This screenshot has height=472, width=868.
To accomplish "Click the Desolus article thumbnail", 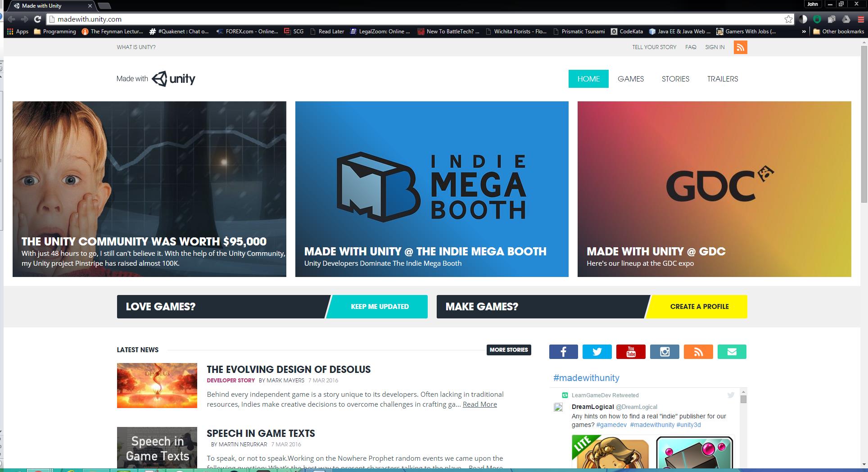I will click(157, 386).
